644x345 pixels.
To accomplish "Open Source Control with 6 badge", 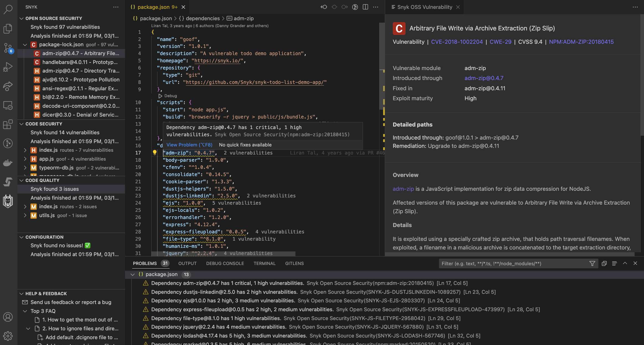I will [x=8, y=48].
